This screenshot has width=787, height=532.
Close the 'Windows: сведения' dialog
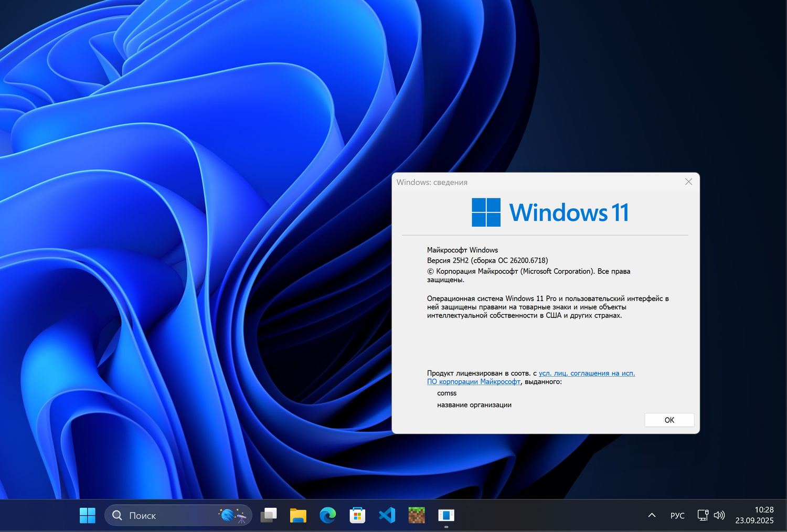click(x=688, y=182)
